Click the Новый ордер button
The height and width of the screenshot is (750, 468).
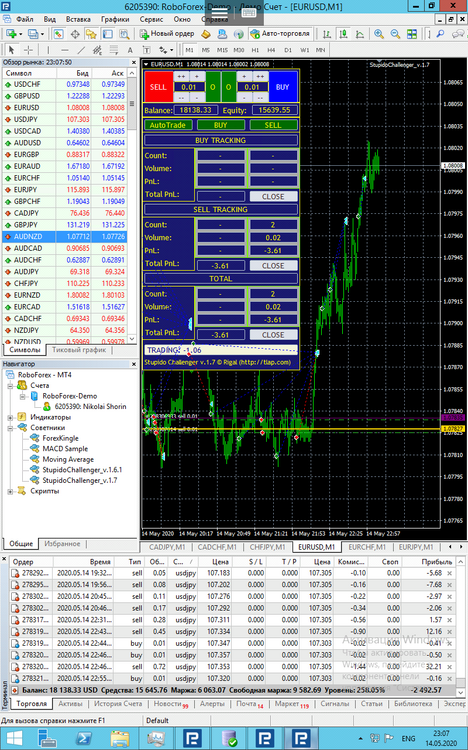point(167,34)
